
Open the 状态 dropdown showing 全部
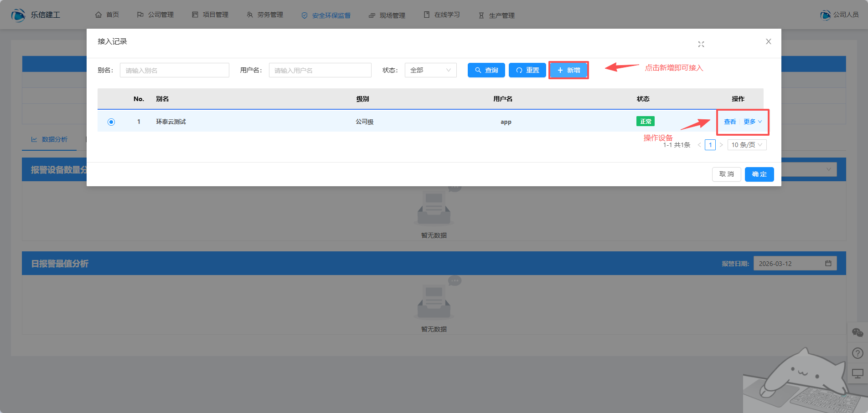430,70
